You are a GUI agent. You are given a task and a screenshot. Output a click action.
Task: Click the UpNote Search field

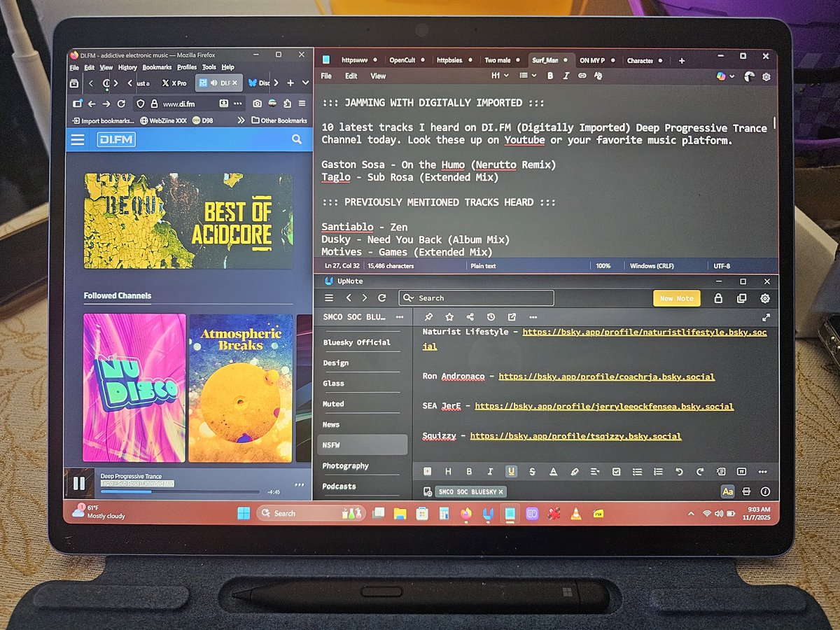476,297
